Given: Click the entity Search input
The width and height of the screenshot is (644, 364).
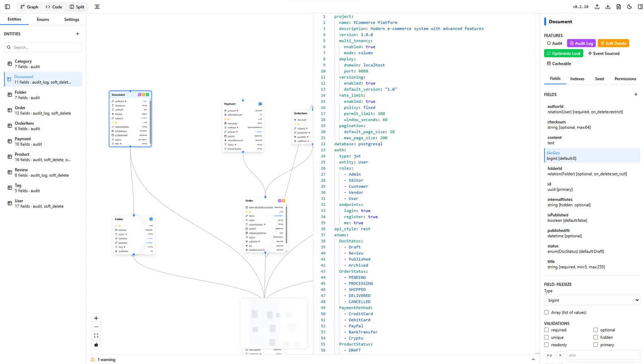Looking at the screenshot, I should pyautogui.click(x=43, y=47).
